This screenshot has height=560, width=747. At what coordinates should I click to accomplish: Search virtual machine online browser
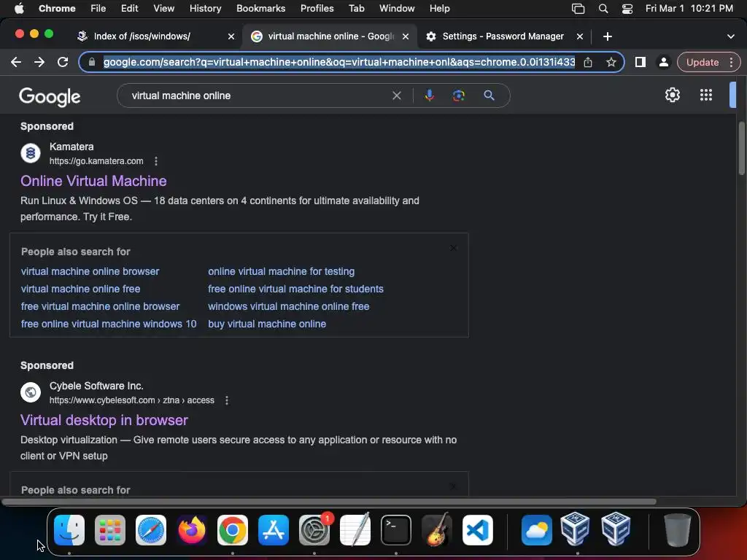pyautogui.click(x=90, y=271)
